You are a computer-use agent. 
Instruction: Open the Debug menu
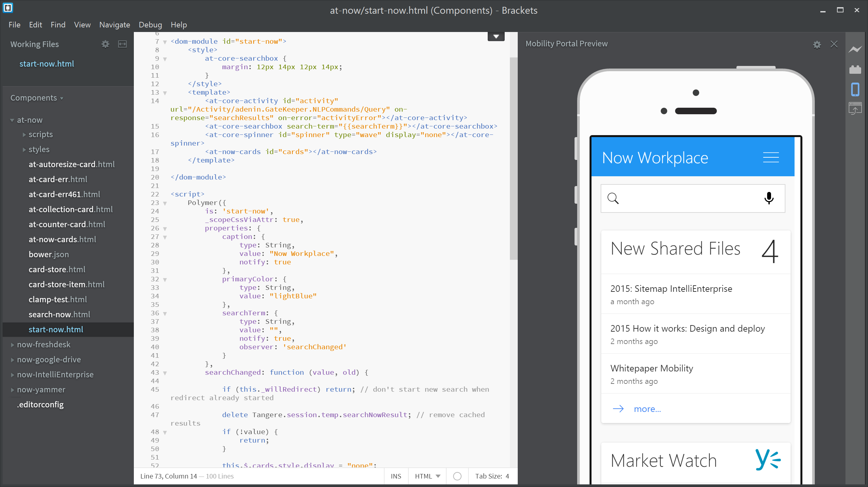pos(150,24)
